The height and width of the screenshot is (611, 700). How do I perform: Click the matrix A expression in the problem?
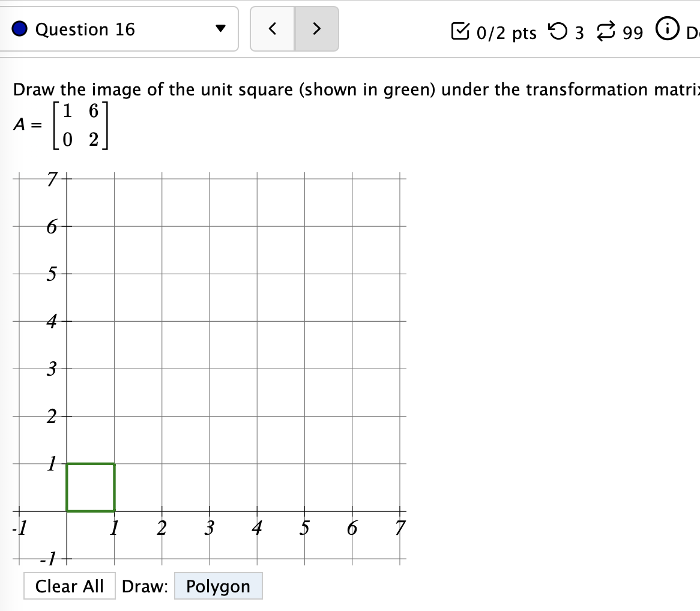click(x=60, y=125)
